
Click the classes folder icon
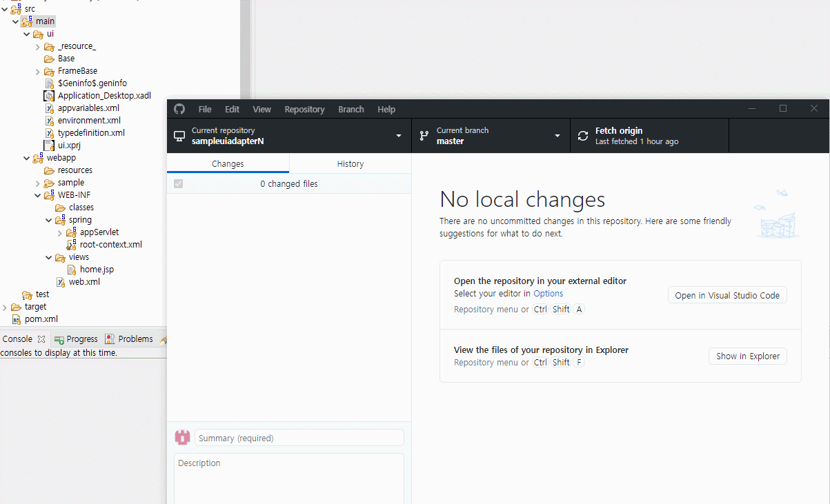[60, 208]
